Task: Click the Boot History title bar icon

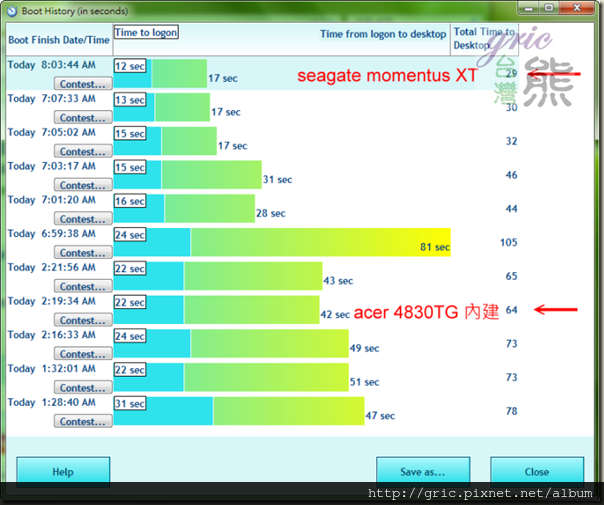Action: click(x=12, y=11)
